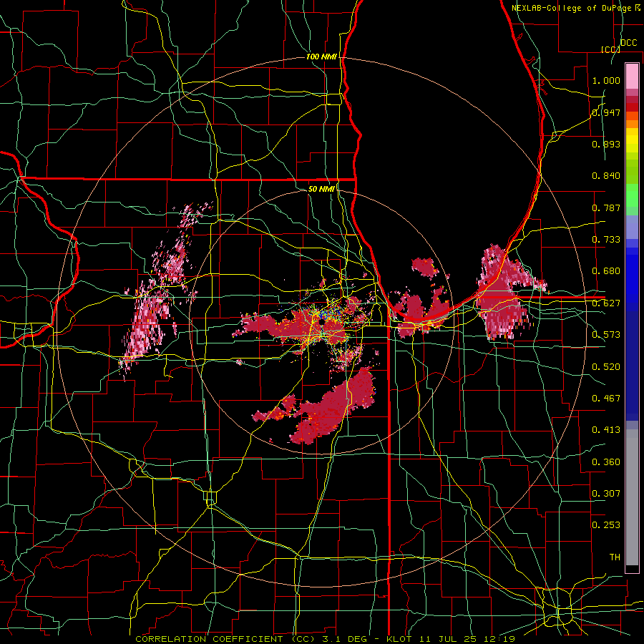Click the 100 NMI range ring label
The width and height of the screenshot is (644, 644).
(x=321, y=57)
